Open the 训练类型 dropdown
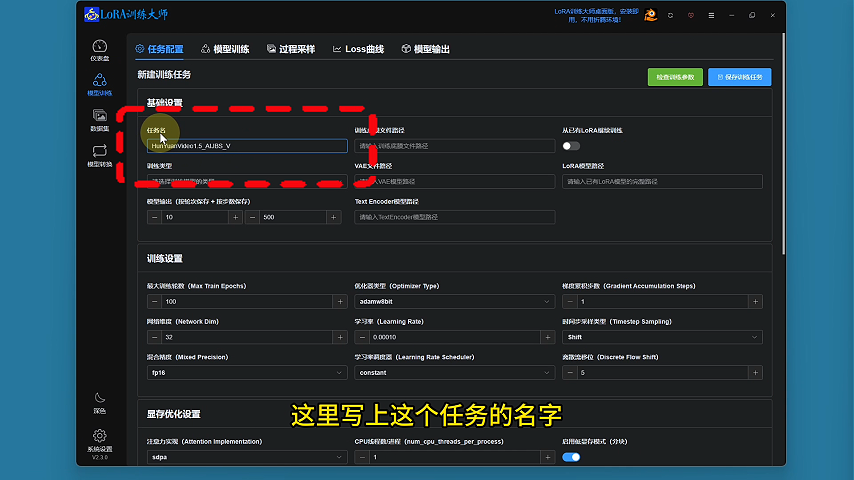This screenshot has width=854, height=480. pos(247,181)
